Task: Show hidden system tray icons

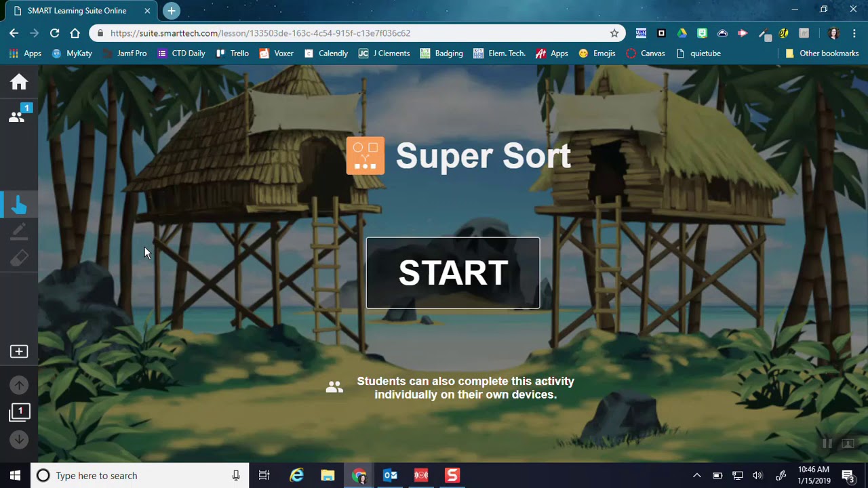Action: click(696, 475)
